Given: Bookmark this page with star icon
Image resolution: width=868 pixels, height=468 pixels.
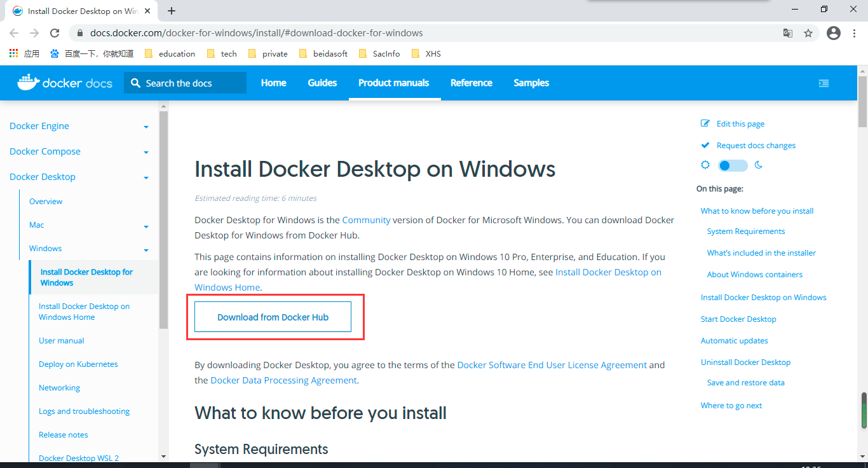Looking at the screenshot, I should pos(808,33).
